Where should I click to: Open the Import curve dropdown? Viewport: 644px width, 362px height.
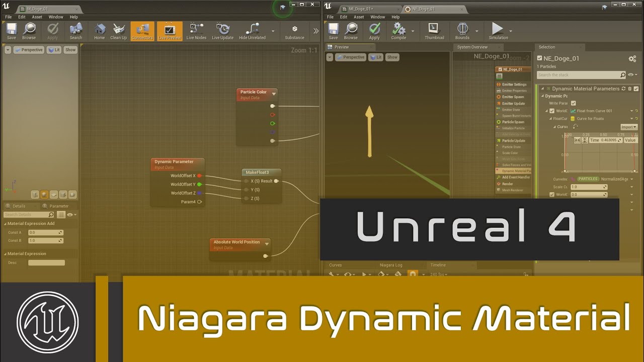tap(629, 127)
